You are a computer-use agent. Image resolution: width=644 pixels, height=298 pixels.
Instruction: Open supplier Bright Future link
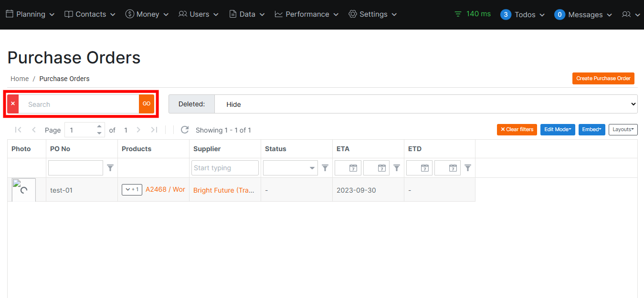tap(224, 190)
